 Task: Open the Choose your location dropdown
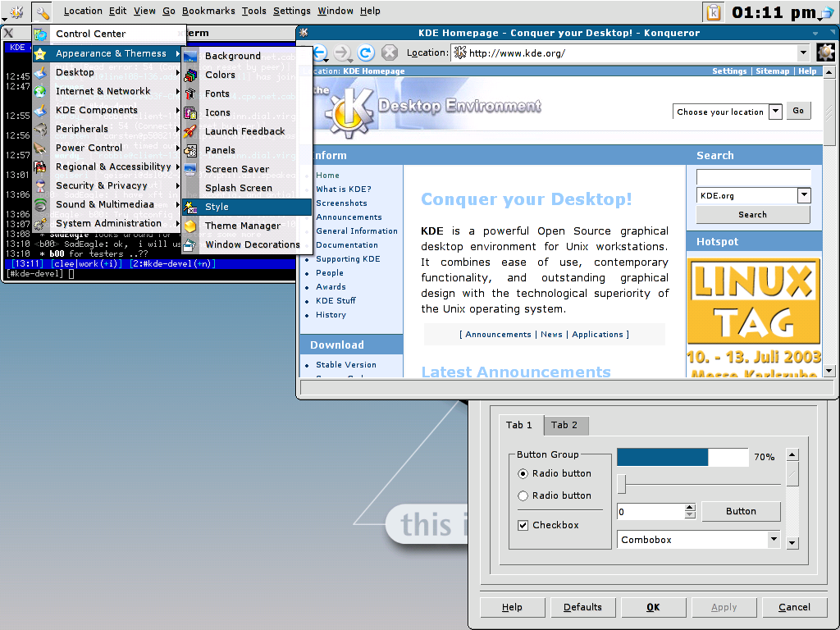point(775,112)
